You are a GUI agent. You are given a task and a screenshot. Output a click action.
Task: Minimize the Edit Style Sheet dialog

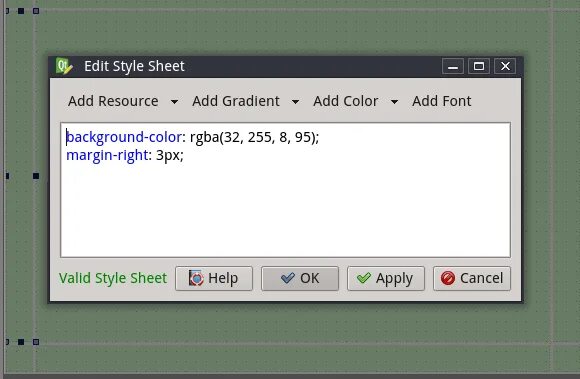tap(453, 66)
